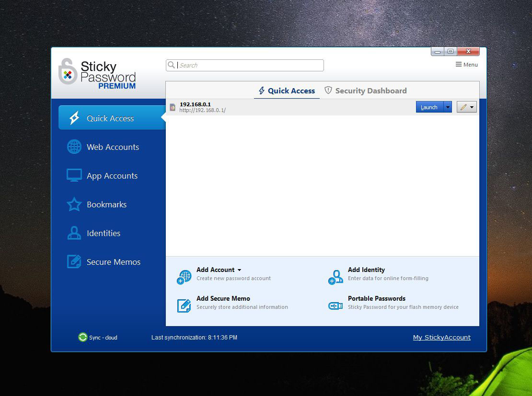Click the Add Account globe-plus icon
The width and height of the screenshot is (532, 396).
coord(184,277)
